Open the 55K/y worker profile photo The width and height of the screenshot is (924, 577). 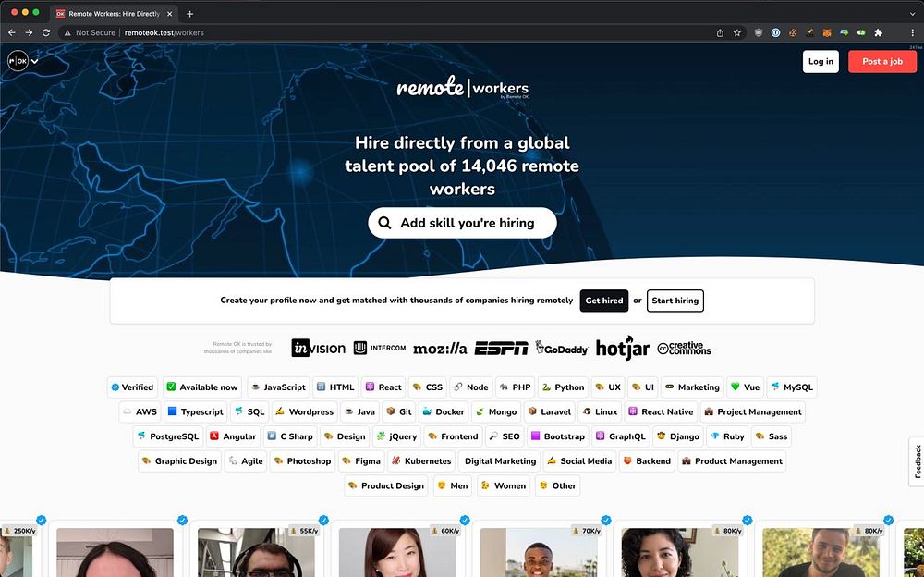256,552
